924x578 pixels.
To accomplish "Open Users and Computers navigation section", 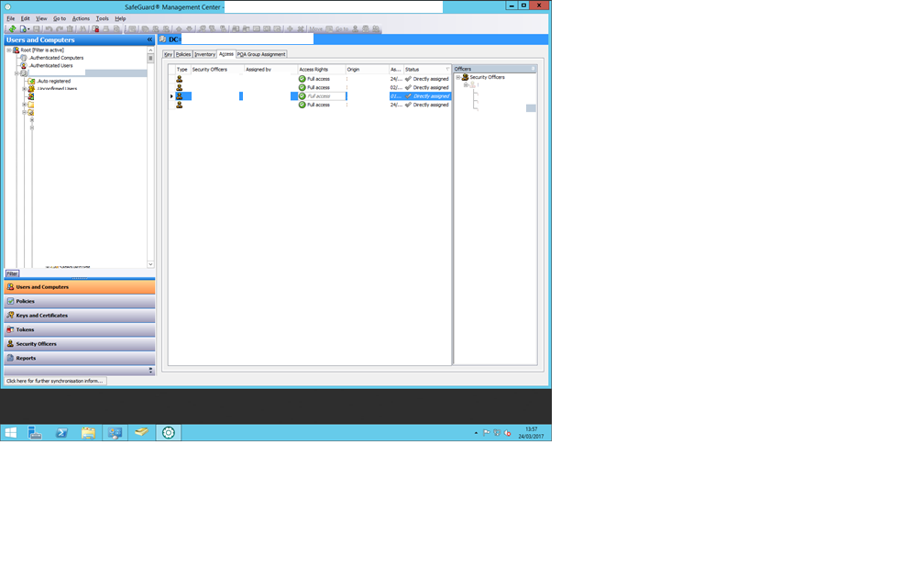I will pos(80,286).
